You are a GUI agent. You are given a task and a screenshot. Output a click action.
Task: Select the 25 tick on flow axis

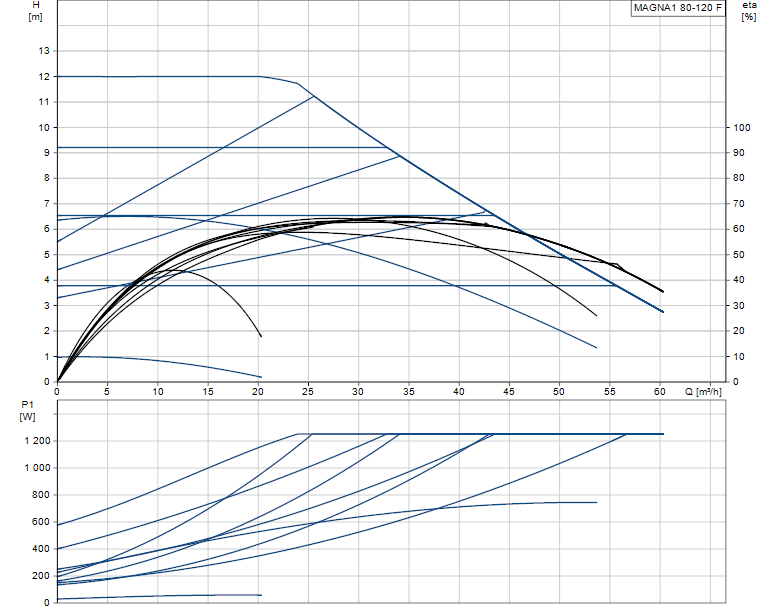(x=308, y=392)
